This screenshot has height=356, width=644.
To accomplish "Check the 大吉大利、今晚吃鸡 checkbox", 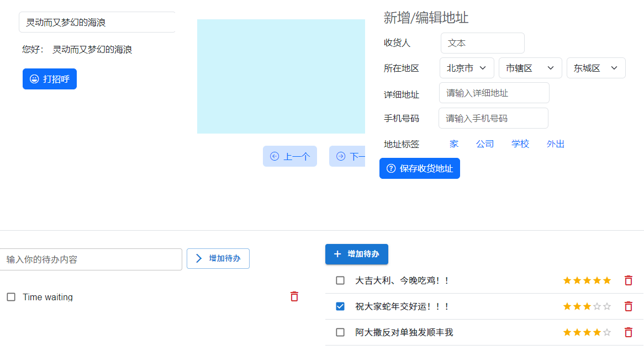I will click(x=340, y=280).
